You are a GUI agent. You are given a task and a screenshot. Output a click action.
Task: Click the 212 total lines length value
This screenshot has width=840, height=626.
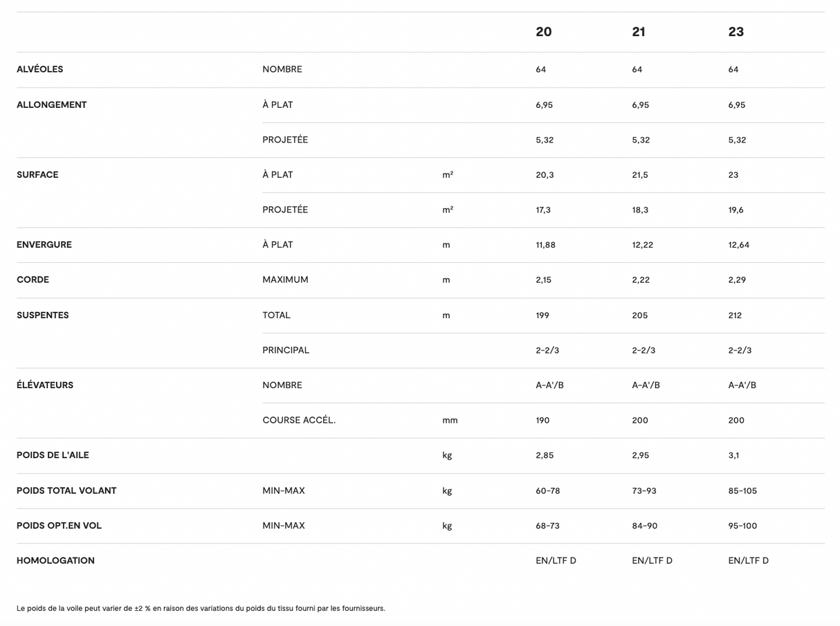(x=735, y=315)
